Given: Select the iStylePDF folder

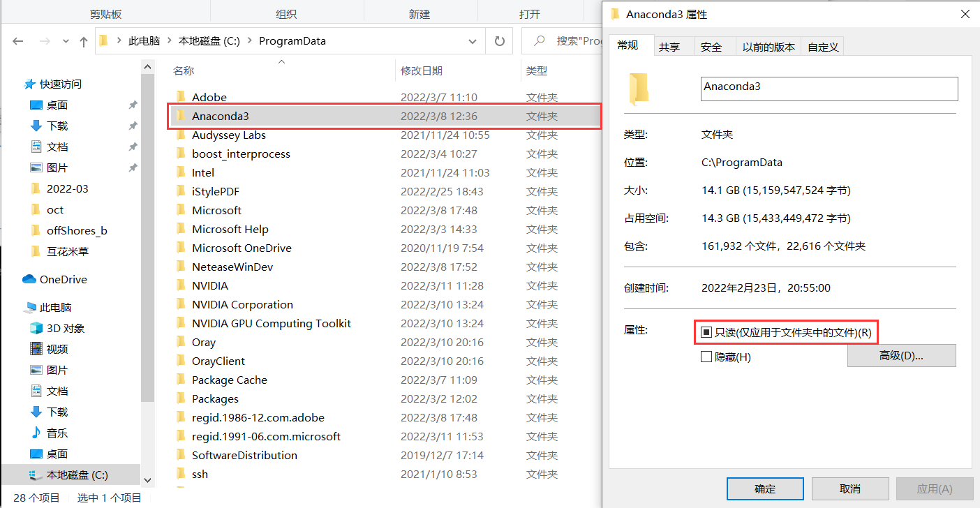Looking at the screenshot, I should pos(216,191).
